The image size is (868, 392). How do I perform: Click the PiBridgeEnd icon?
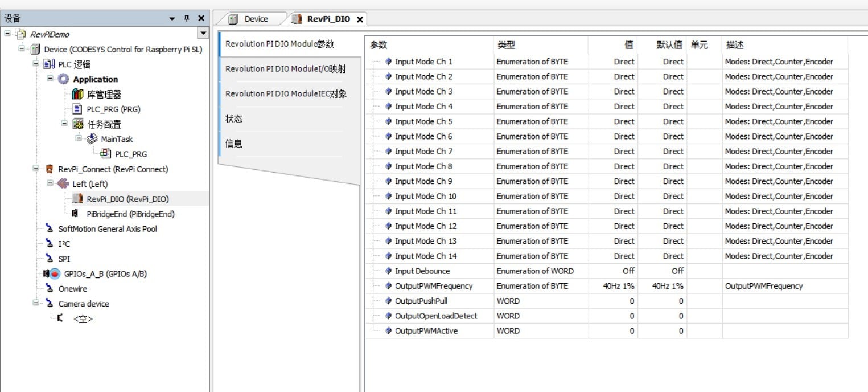click(x=76, y=214)
